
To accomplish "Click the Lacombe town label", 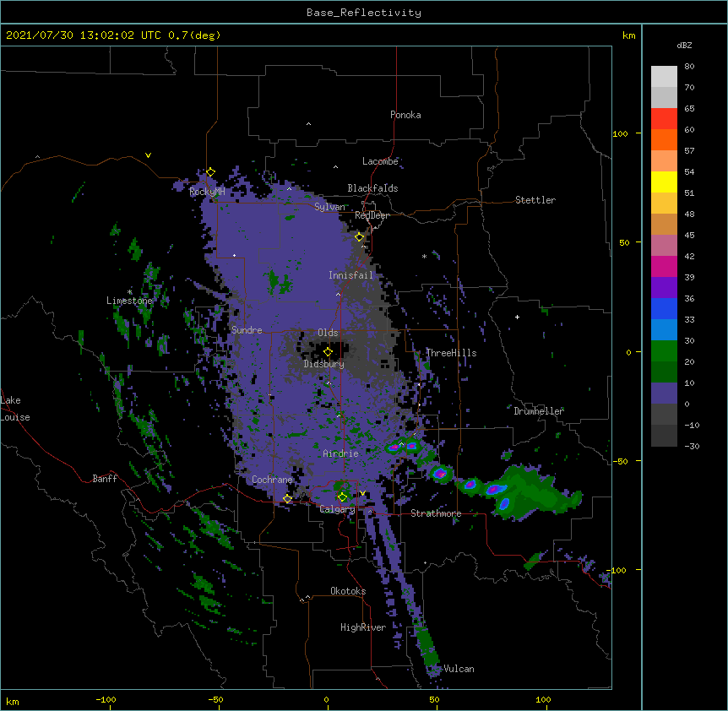I will 380,161.
